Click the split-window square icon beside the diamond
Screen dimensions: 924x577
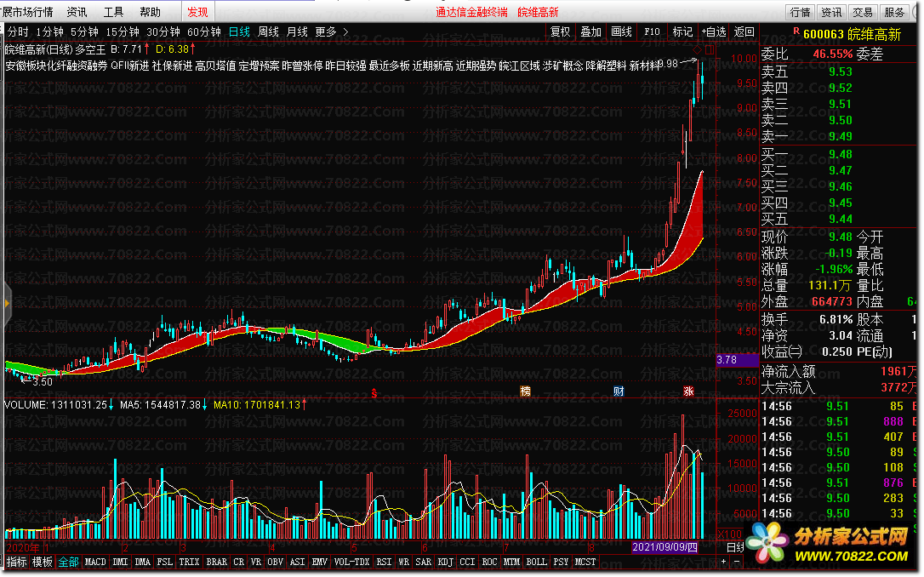coord(710,49)
